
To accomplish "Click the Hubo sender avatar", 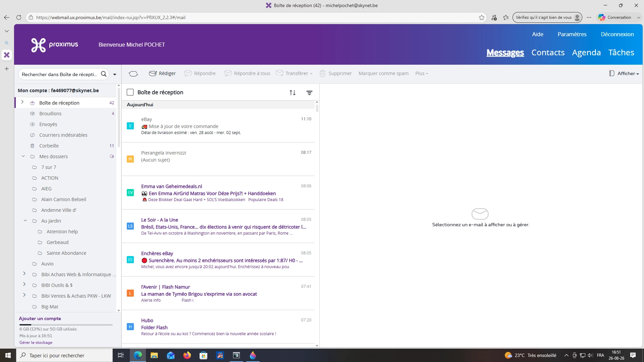I will [x=130, y=327].
